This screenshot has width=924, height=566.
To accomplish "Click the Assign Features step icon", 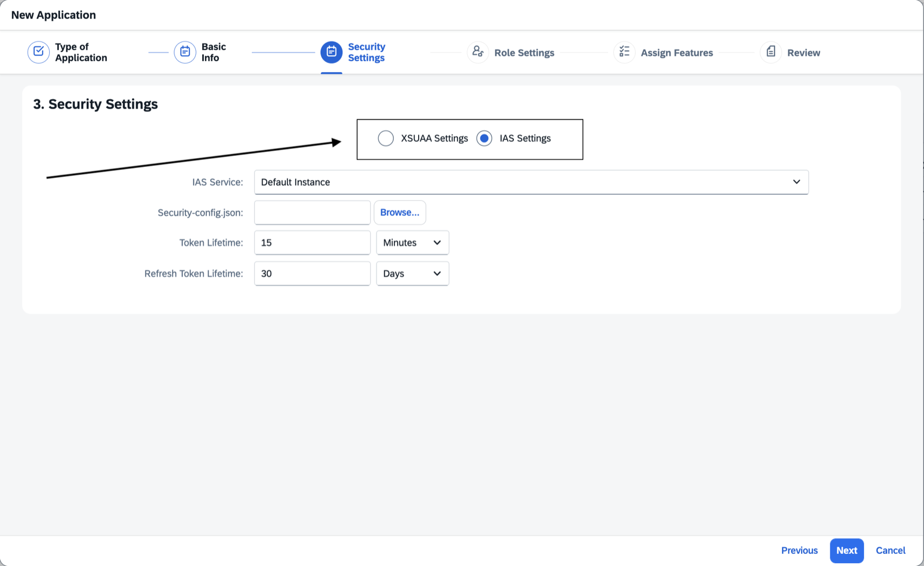I will 624,52.
